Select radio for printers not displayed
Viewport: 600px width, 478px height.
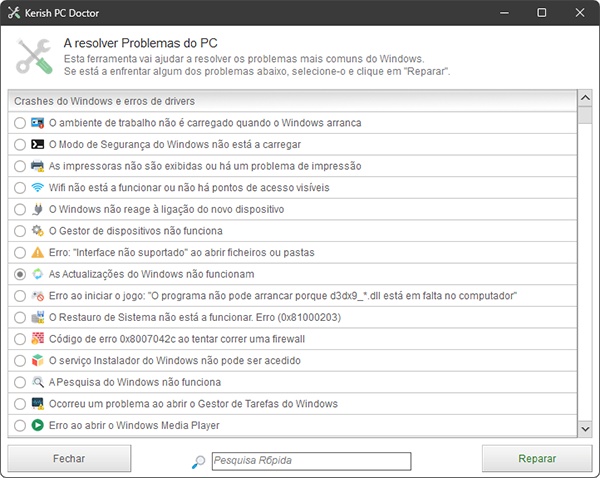20,166
